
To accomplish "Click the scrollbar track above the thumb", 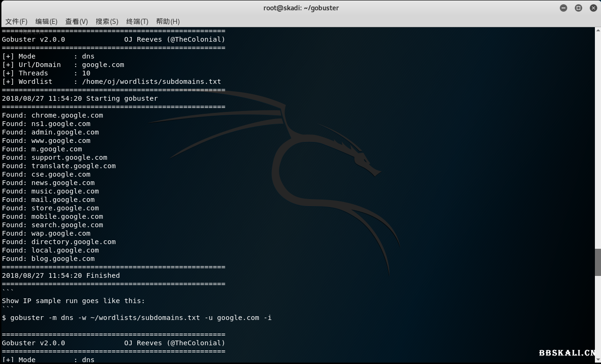I will (598, 141).
